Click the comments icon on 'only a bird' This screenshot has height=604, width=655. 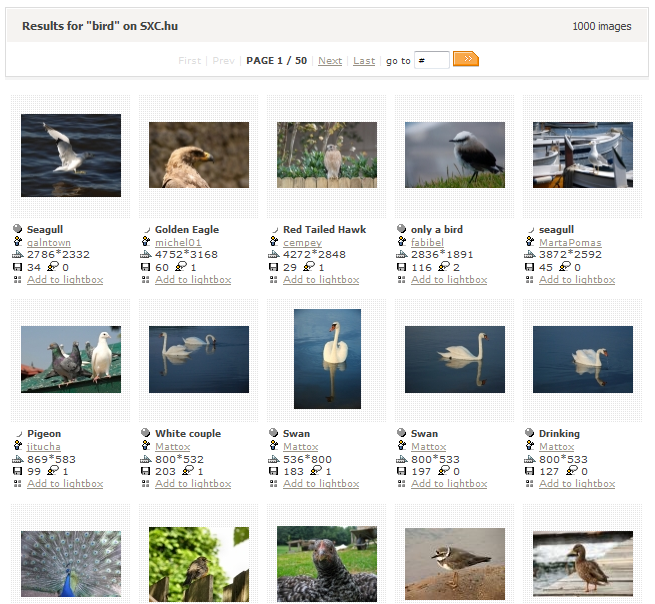pos(444,266)
